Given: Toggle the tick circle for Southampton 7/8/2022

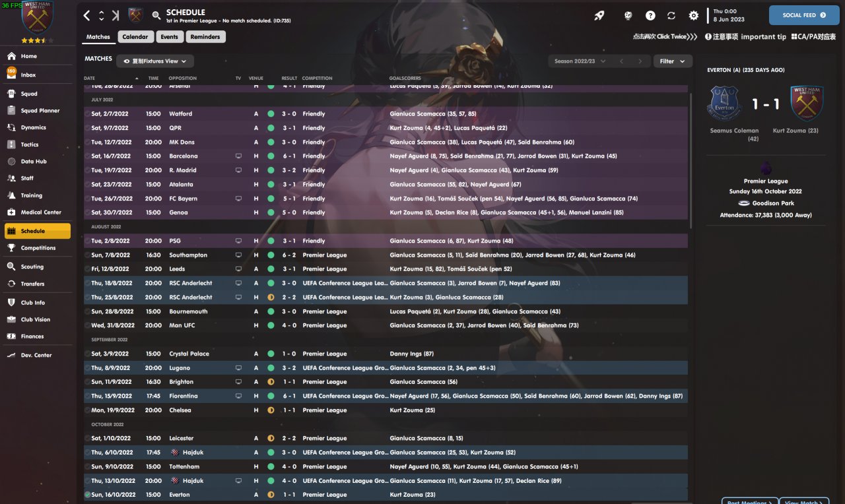Looking at the screenshot, I should pyautogui.click(x=87, y=255).
